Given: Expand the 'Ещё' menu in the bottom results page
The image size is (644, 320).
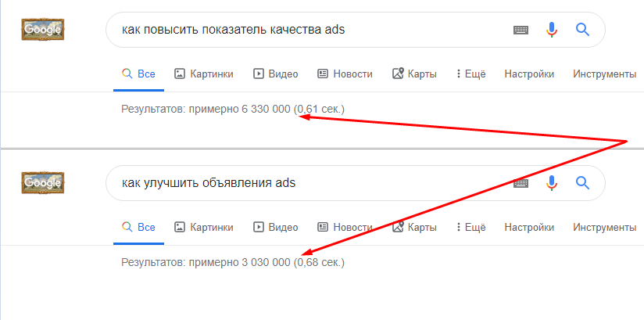Looking at the screenshot, I should point(470,228).
